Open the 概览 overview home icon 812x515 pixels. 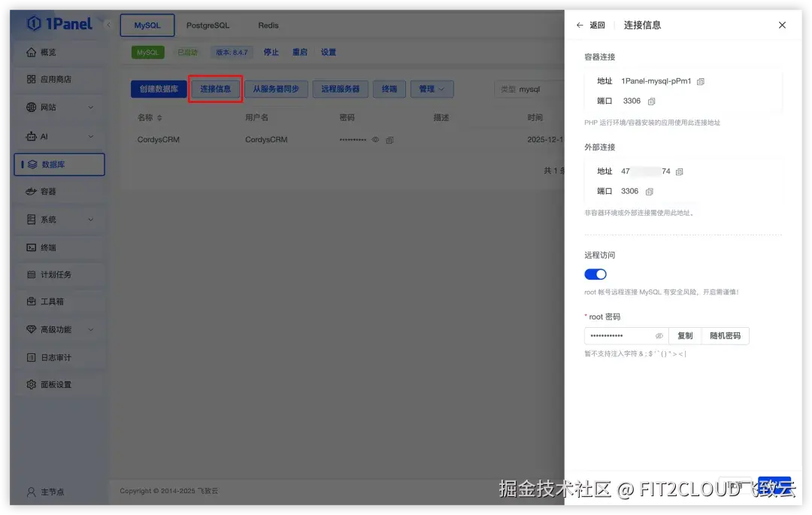(x=31, y=53)
